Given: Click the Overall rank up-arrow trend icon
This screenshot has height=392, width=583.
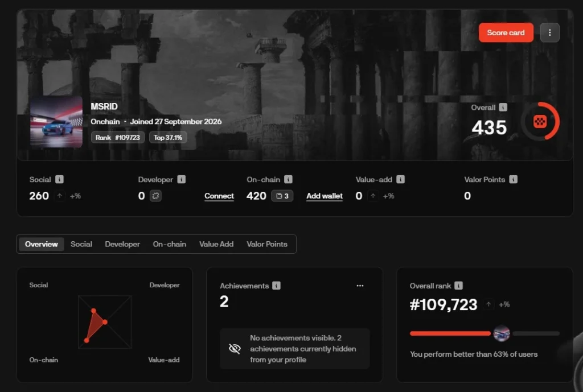Looking at the screenshot, I should 488,305.
